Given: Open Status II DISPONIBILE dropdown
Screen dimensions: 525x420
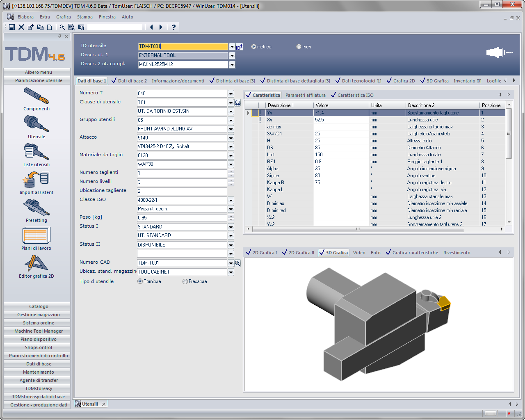Looking at the screenshot, I should tap(231, 245).
